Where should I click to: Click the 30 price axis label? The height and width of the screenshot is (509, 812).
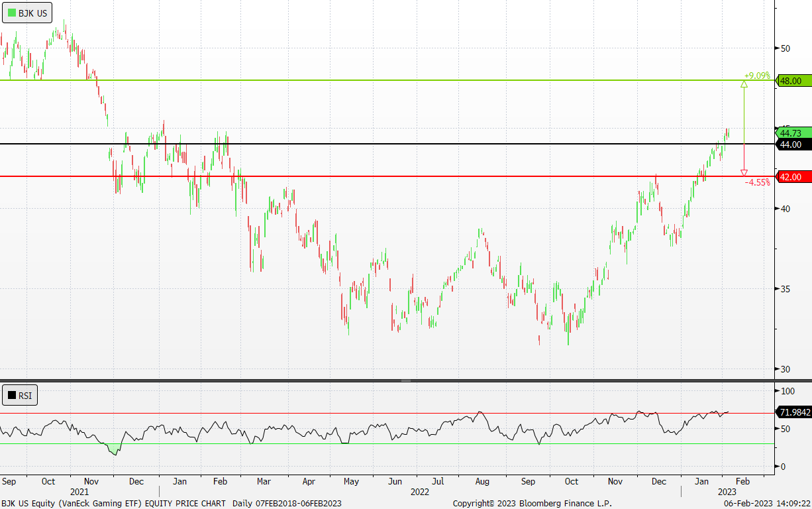click(786, 369)
